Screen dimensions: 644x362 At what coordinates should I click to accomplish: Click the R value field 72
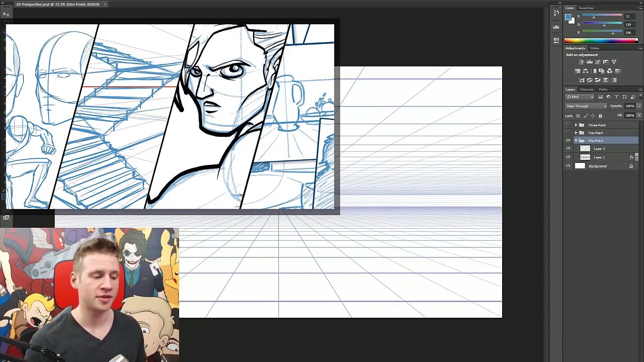(x=629, y=17)
